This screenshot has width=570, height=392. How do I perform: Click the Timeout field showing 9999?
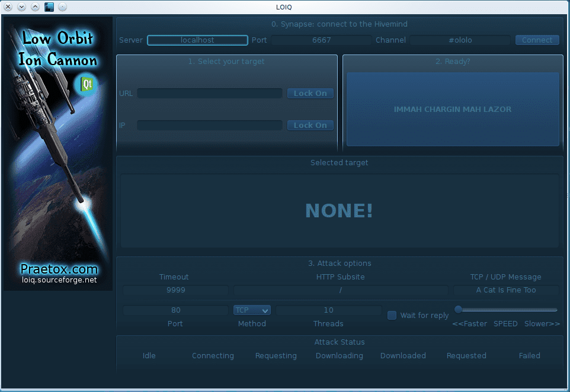(x=175, y=290)
